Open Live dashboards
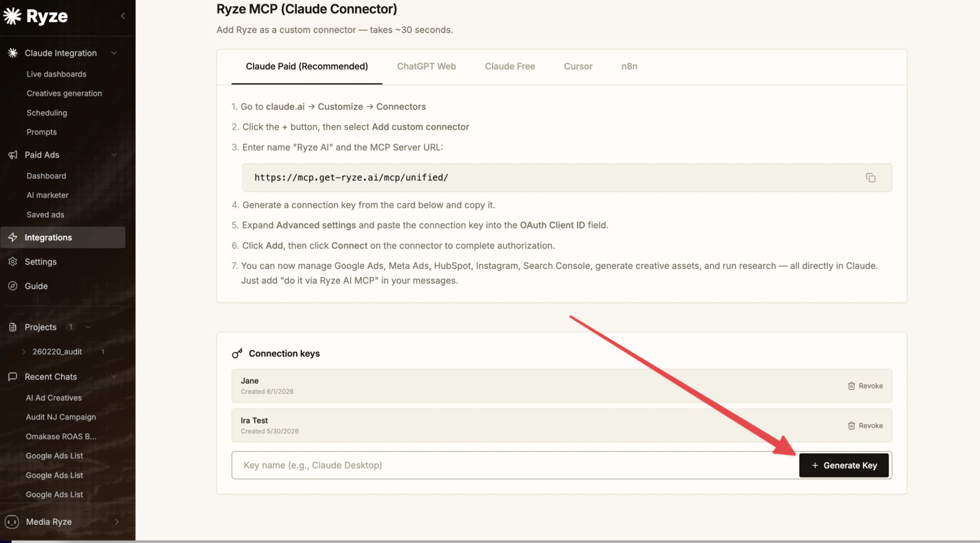980x543 pixels. coord(56,74)
